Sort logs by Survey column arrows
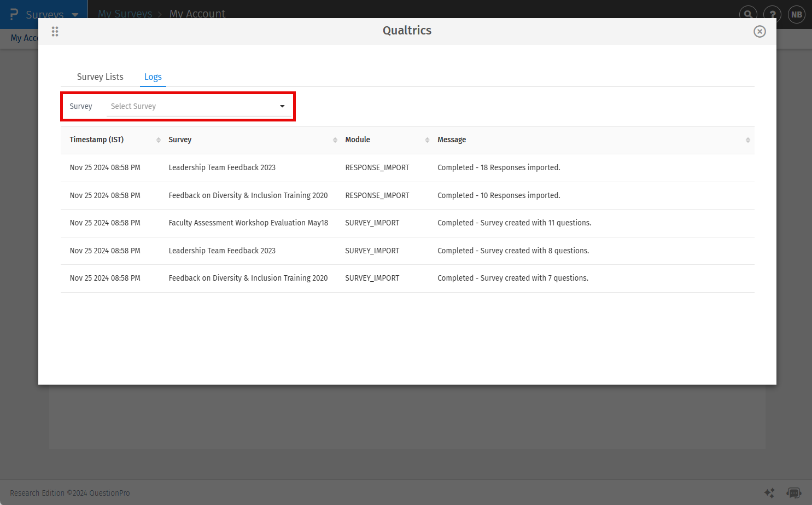Screen dimensions: 812x505 tap(335, 140)
